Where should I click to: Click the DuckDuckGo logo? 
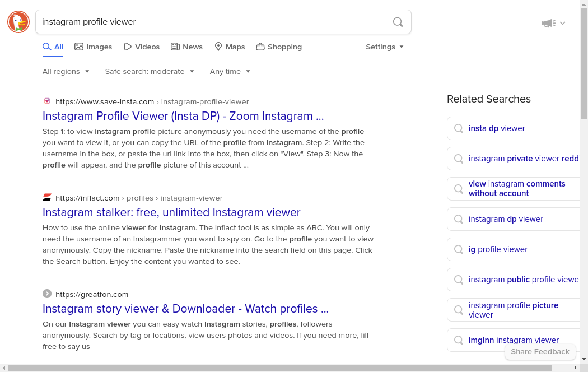click(18, 22)
